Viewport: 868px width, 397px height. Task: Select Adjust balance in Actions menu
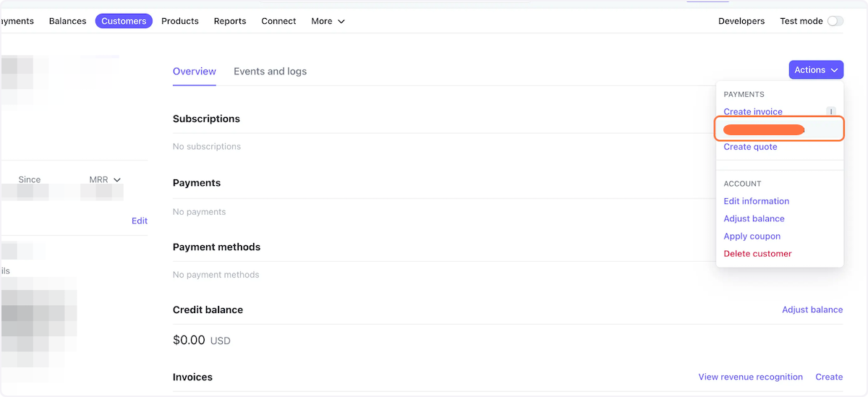coord(754,218)
